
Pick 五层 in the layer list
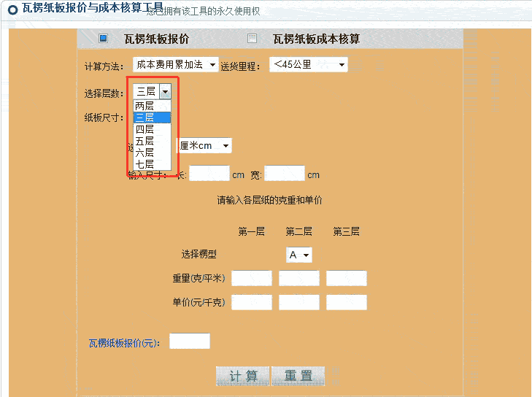151,141
